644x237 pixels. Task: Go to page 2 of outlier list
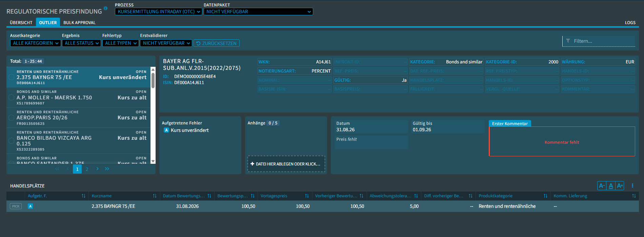point(87,169)
